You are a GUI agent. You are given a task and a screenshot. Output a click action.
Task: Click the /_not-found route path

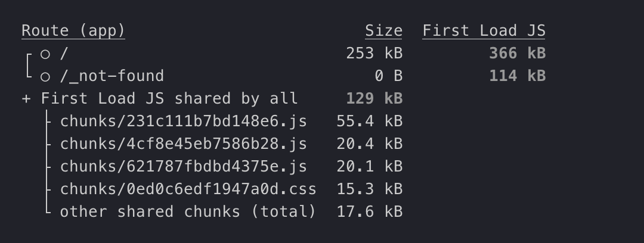tap(112, 76)
